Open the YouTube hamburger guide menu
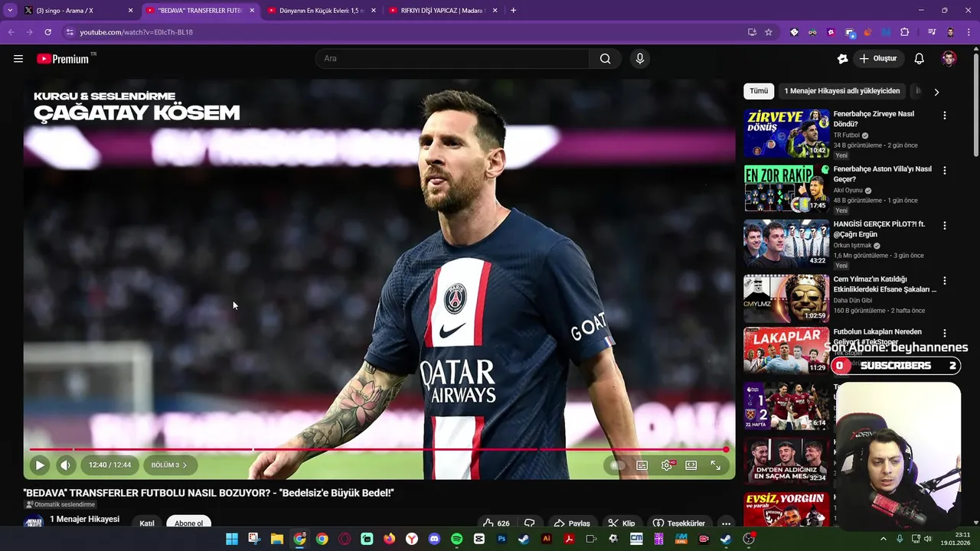The height and width of the screenshot is (551, 980). 18,58
